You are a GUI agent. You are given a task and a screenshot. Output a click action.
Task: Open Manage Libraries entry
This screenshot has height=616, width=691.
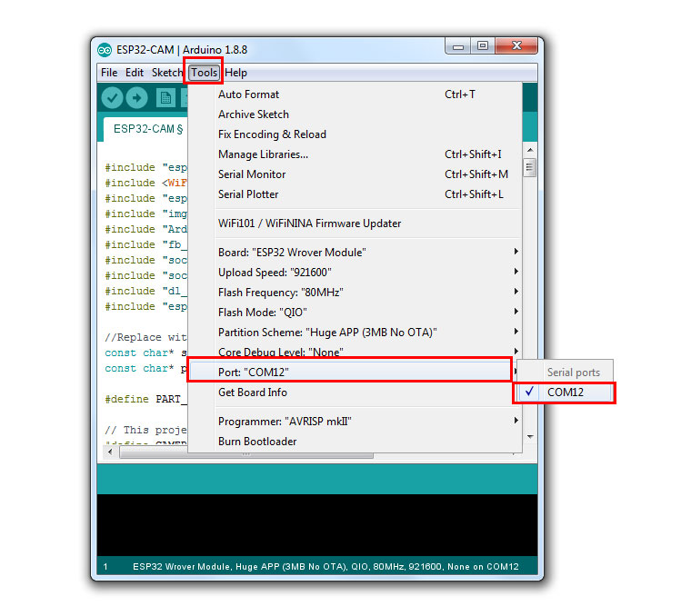[x=355, y=154]
